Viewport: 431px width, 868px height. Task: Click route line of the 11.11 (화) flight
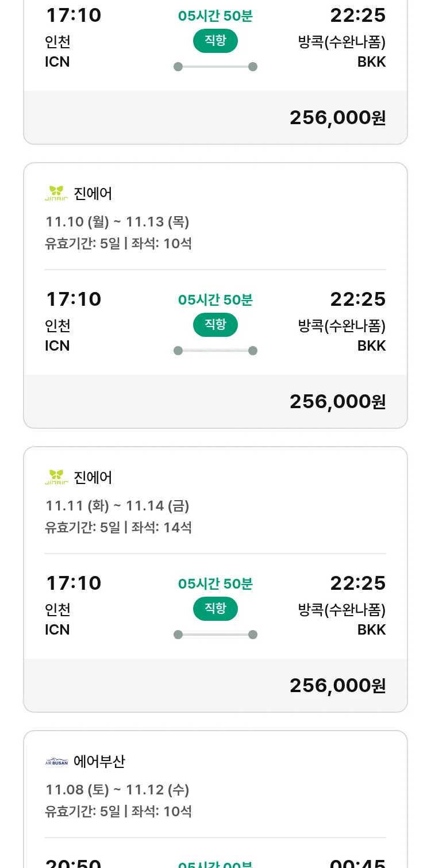[x=215, y=635]
